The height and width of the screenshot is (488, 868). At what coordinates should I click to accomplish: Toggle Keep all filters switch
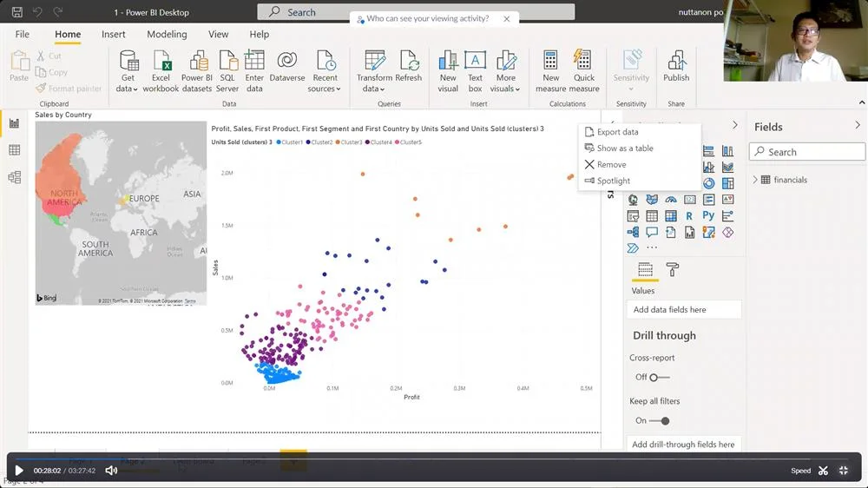(x=660, y=420)
